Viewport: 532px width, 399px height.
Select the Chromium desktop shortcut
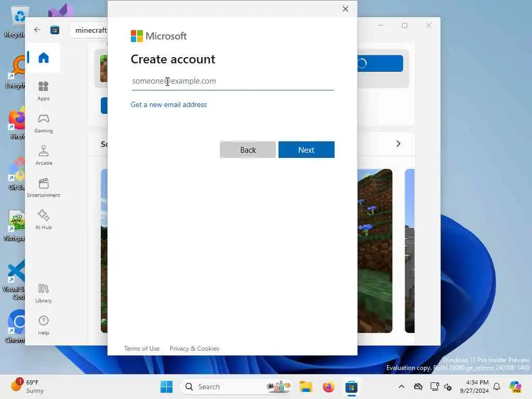16,326
